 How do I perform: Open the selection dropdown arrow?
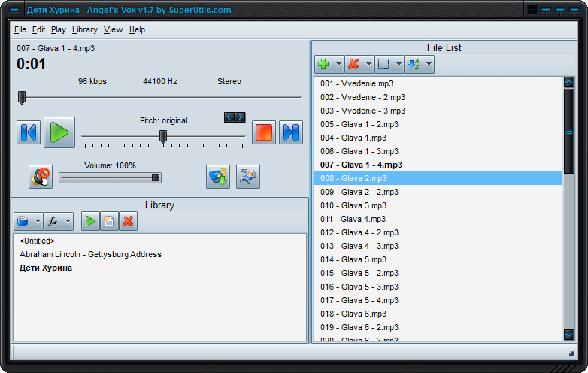[399, 64]
